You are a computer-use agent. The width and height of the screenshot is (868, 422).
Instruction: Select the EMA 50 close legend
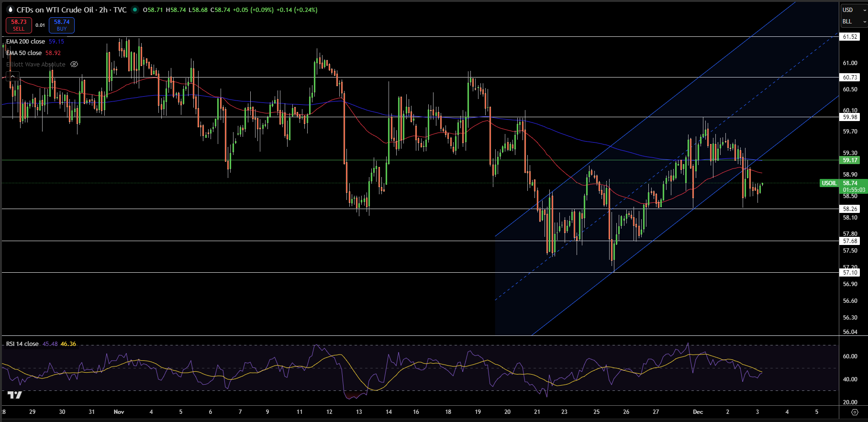point(24,53)
